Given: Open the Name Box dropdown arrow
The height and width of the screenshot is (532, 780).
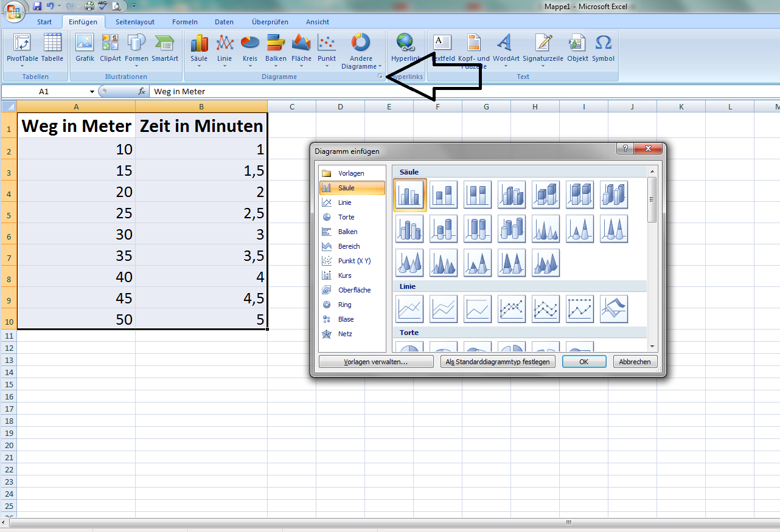Looking at the screenshot, I should pos(92,92).
